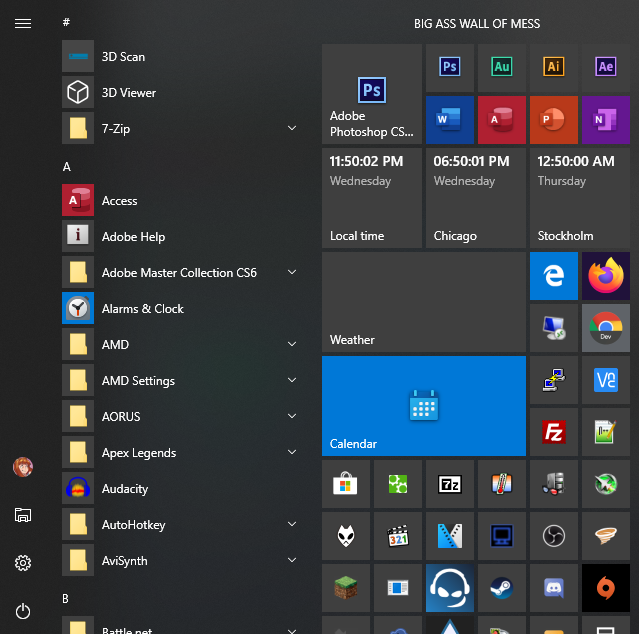Click the letter B group header
The height and width of the screenshot is (634, 639).
point(66,599)
